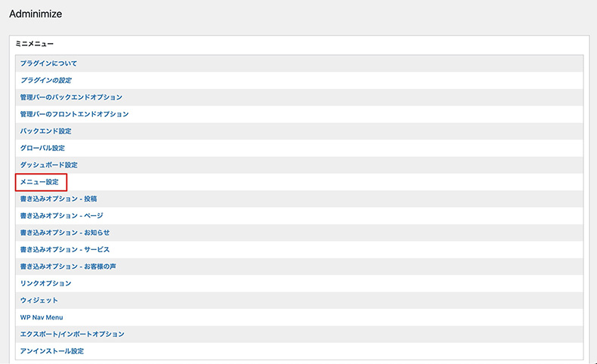Select the バックエンド設定 link
Image resolution: width=597 pixels, height=364 pixels.
click(x=45, y=131)
